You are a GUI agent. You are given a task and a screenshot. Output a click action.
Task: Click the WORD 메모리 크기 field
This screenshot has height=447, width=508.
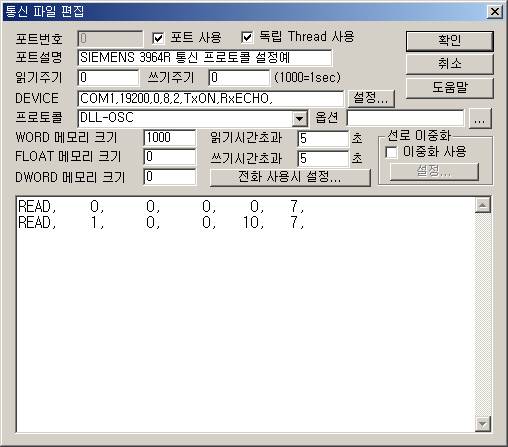[x=170, y=138]
